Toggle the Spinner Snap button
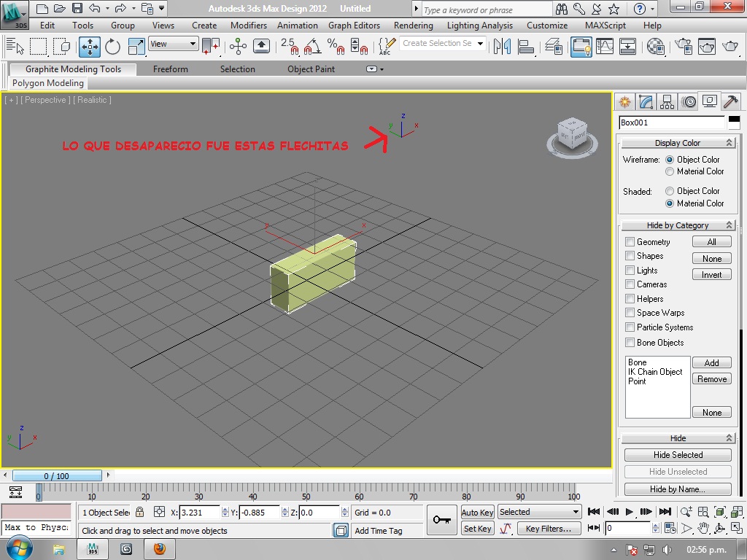 coord(359,47)
